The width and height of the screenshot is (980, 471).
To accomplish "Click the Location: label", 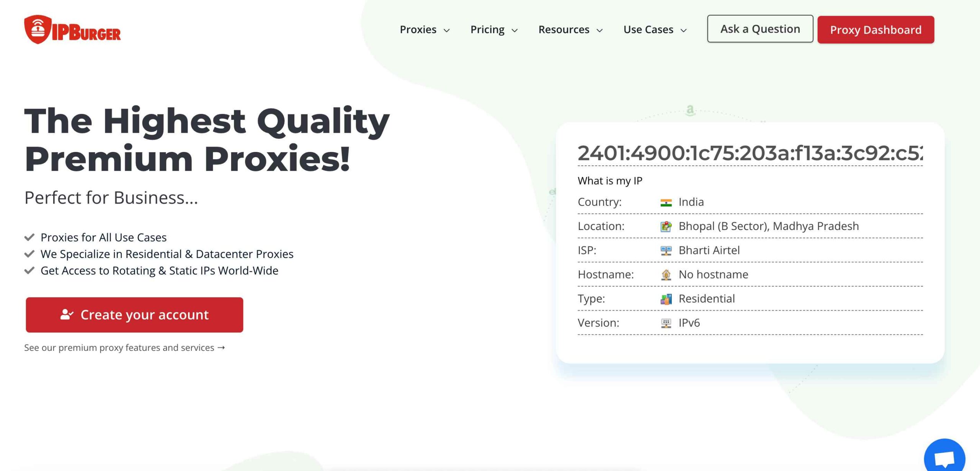I will [x=601, y=226].
